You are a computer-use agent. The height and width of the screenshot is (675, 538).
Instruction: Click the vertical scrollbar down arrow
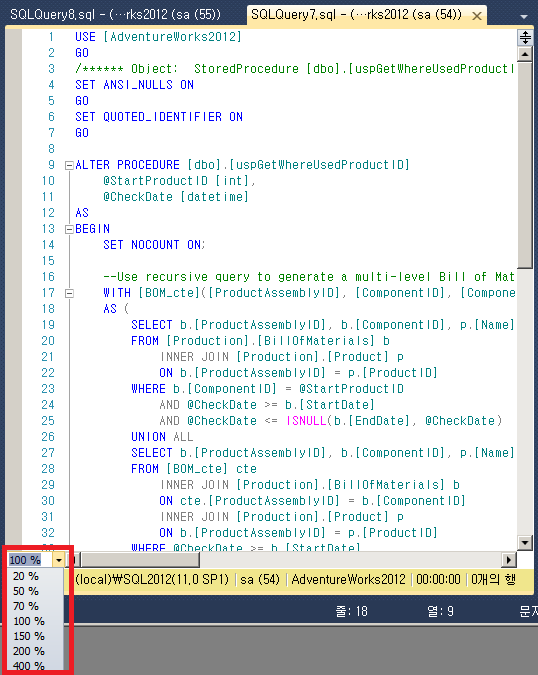coord(525,542)
